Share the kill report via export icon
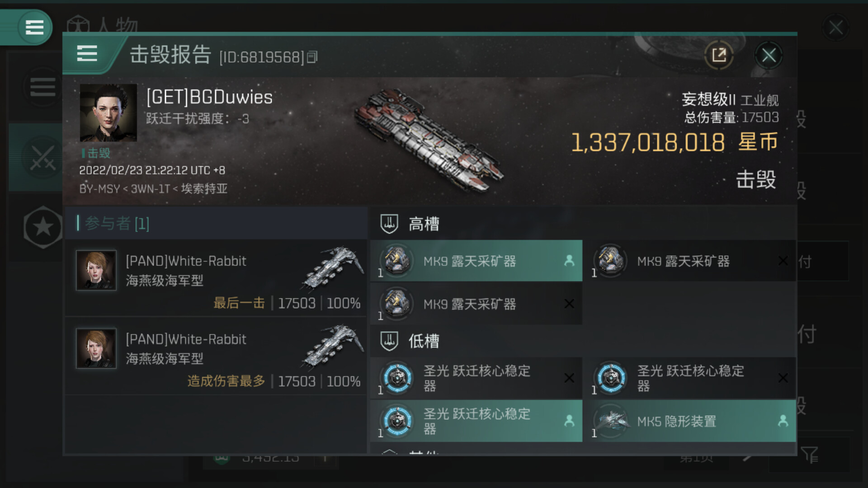 [x=719, y=55]
